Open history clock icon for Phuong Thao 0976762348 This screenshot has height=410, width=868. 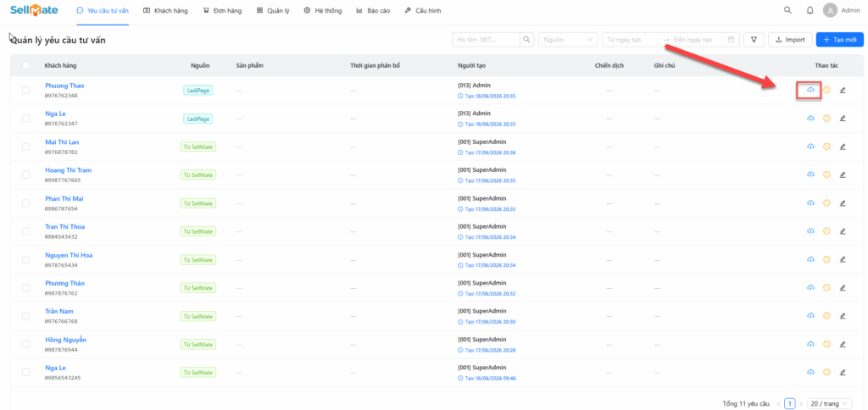[x=826, y=90]
